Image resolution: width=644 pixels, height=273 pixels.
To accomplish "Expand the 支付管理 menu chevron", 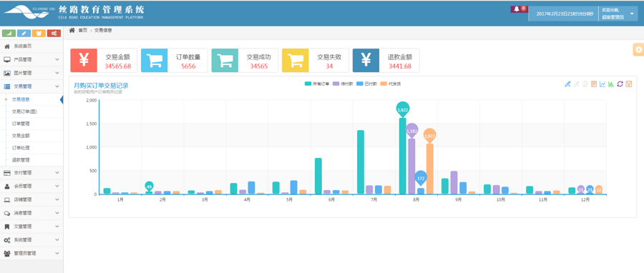I will point(57,172).
